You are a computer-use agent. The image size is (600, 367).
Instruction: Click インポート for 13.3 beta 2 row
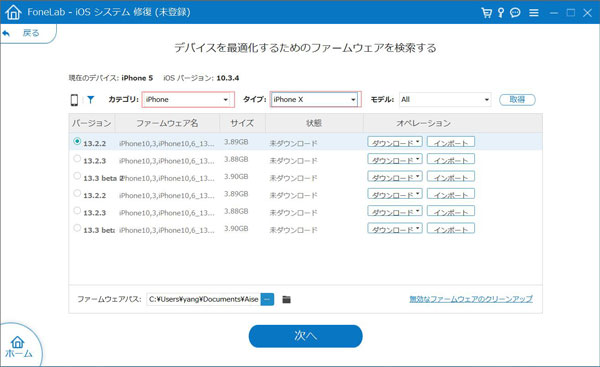point(451,177)
